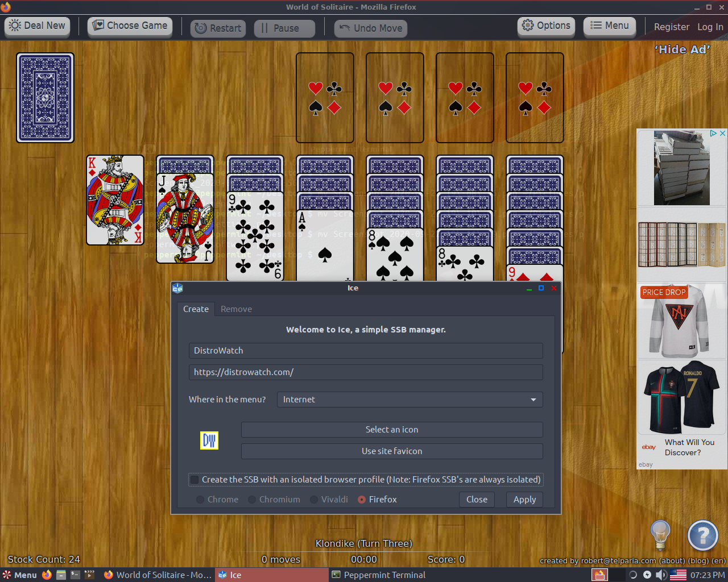The image size is (728, 582).
Task: Click the Restart game button
Action: click(x=218, y=28)
